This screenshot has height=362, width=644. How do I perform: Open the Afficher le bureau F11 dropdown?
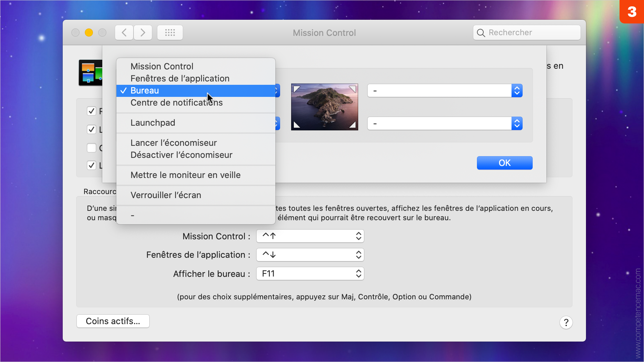[x=310, y=274]
